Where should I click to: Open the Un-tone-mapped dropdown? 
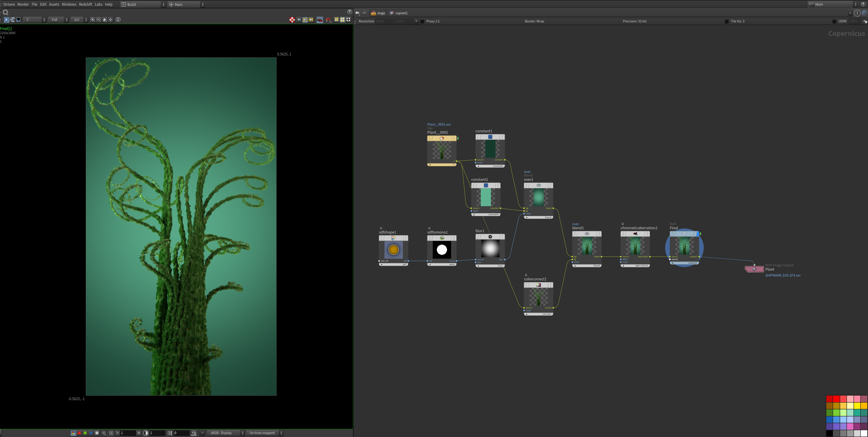pyautogui.click(x=264, y=433)
